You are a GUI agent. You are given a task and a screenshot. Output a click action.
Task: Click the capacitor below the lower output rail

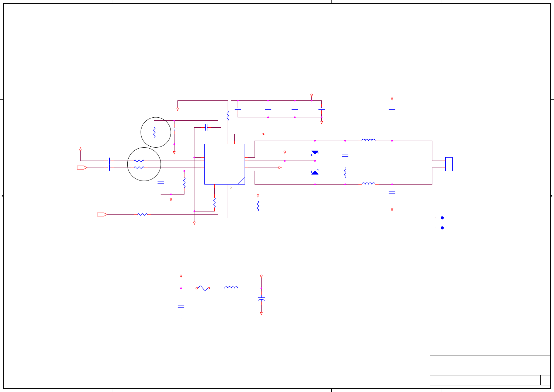point(392,192)
